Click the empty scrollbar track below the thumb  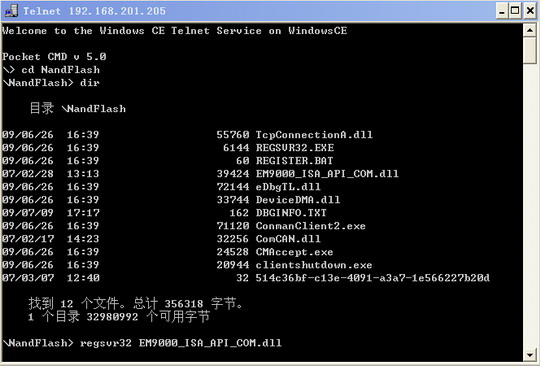point(530,206)
